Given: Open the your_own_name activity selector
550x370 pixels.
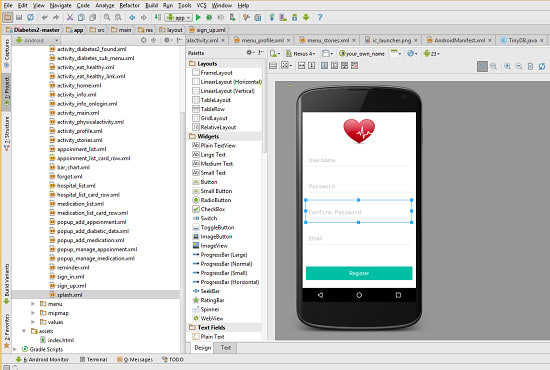Looking at the screenshot, I should pyautogui.click(x=362, y=54).
